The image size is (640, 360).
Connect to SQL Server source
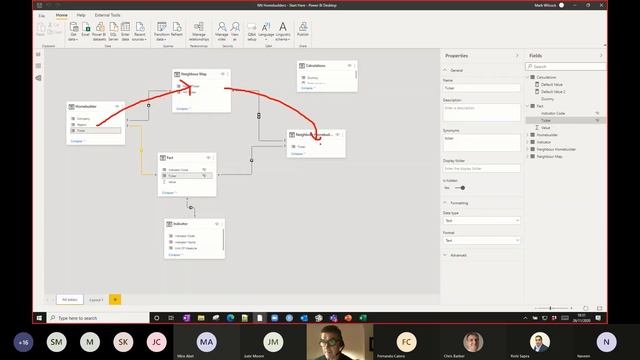pyautogui.click(x=113, y=31)
